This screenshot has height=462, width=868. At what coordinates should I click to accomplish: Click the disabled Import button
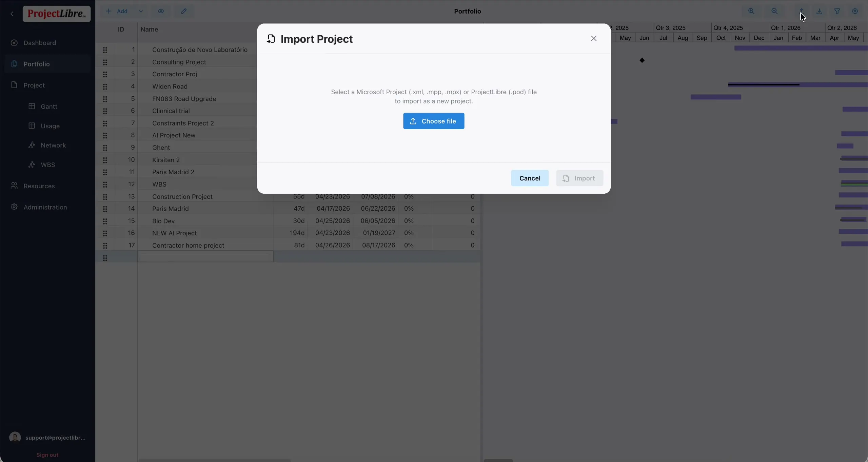click(579, 178)
